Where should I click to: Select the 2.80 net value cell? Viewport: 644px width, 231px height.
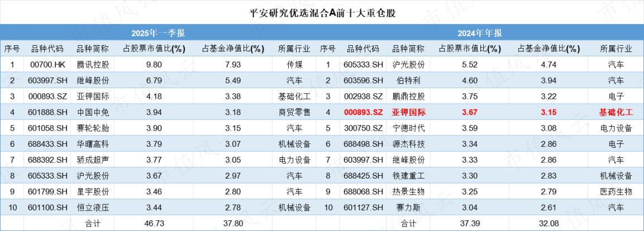[x=233, y=191]
